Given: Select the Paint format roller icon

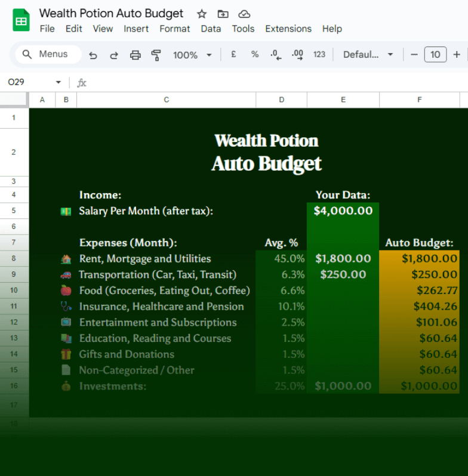Looking at the screenshot, I should tap(156, 55).
